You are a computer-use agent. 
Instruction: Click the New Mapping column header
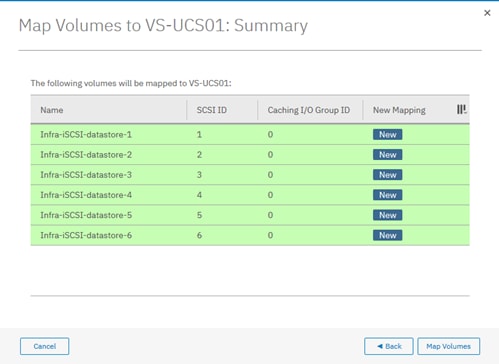coord(399,110)
